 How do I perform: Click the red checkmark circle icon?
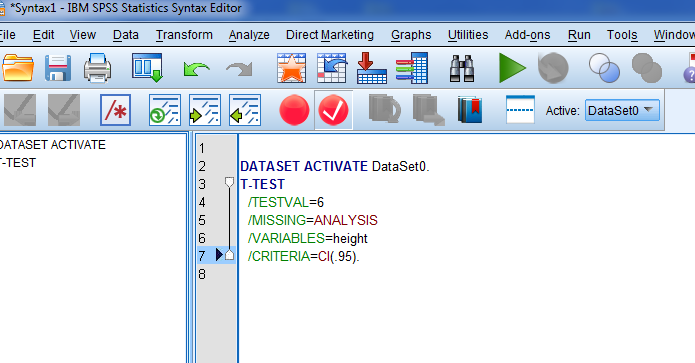coord(333,110)
